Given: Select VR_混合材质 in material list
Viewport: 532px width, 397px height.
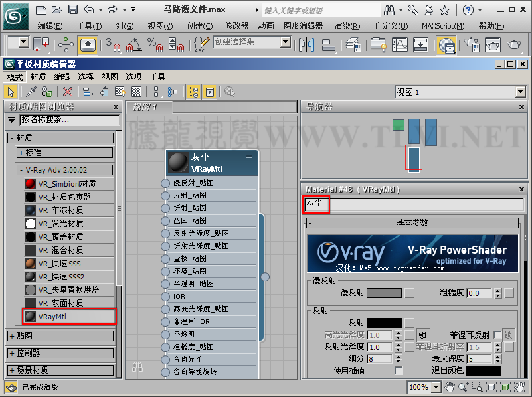Looking at the screenshot, I should pyautogui.click(x=69, y=250).
